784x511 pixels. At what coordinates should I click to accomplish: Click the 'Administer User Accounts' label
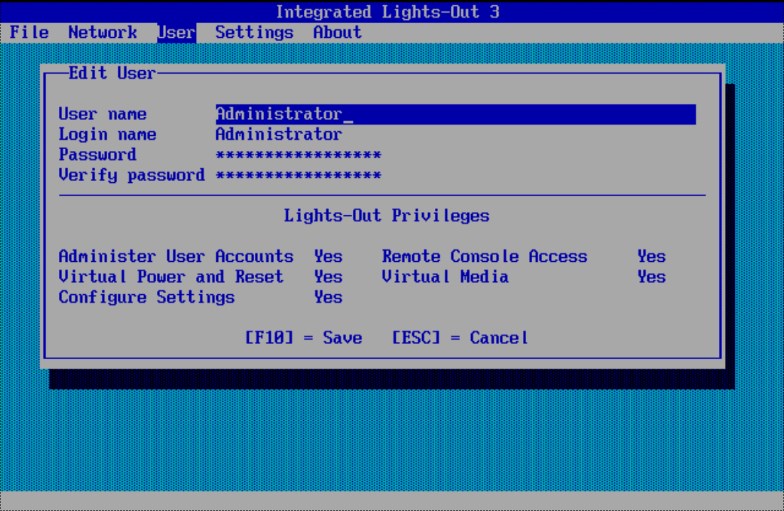(x=176, y=256)
